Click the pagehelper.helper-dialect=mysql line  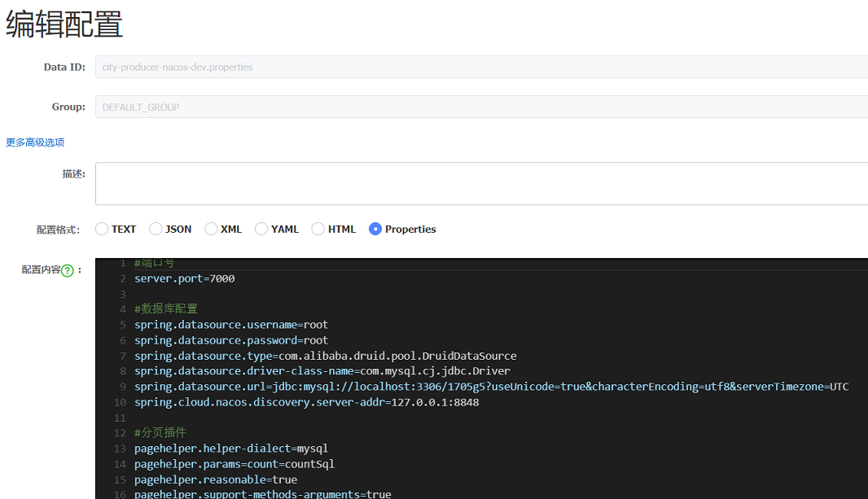230,449
